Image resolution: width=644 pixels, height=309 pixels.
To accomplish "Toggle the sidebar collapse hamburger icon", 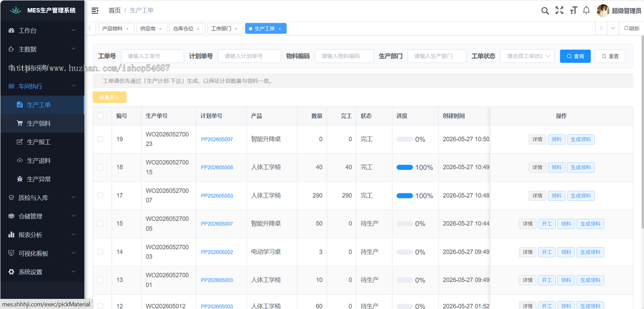I will tap(95, 10).
